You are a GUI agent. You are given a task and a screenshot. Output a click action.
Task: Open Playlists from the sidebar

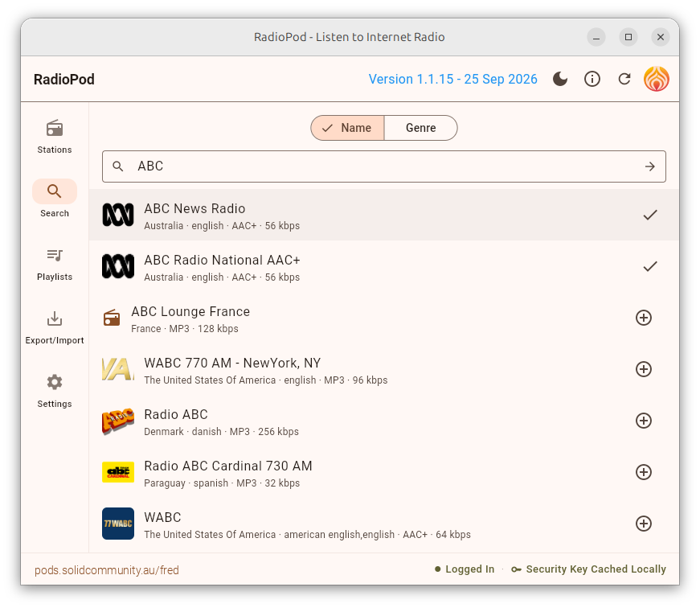55,265
